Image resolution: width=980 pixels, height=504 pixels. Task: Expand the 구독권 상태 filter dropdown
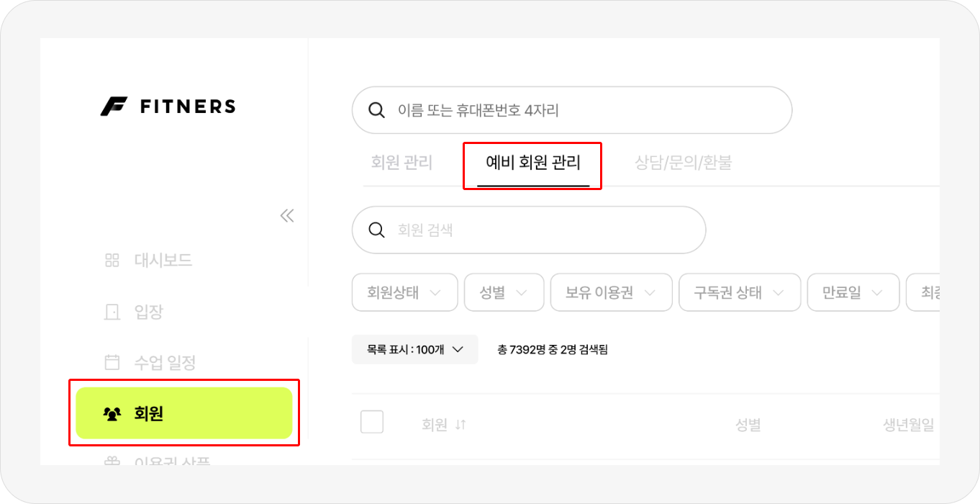tap(740, 292)
